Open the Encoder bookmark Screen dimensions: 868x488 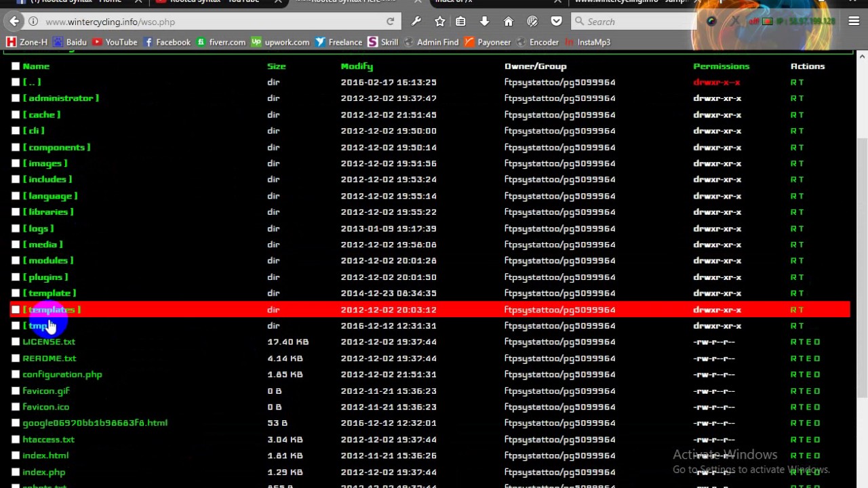click(x=538, y=42)
